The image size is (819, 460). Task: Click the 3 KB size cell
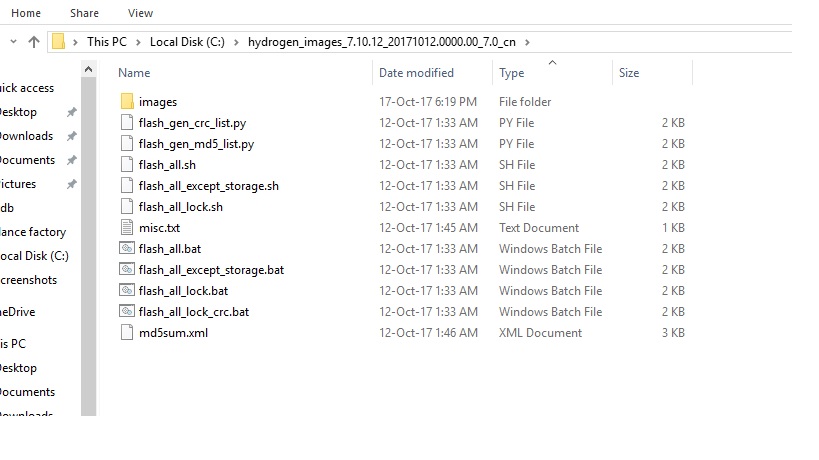(x=673, y=333)
